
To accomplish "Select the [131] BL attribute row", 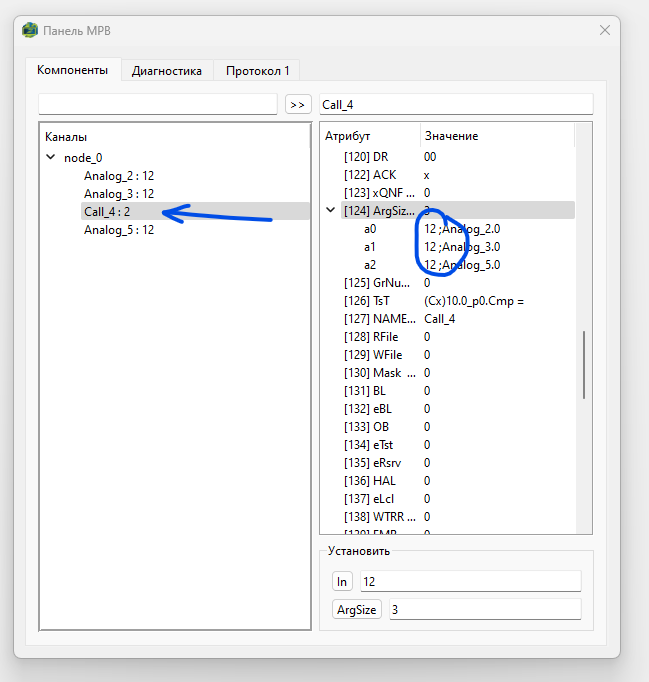I will 458,391.
